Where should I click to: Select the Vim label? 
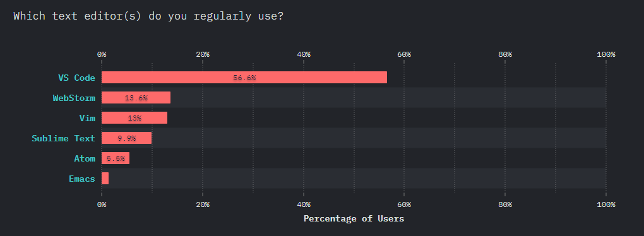(x=87, y=118)
